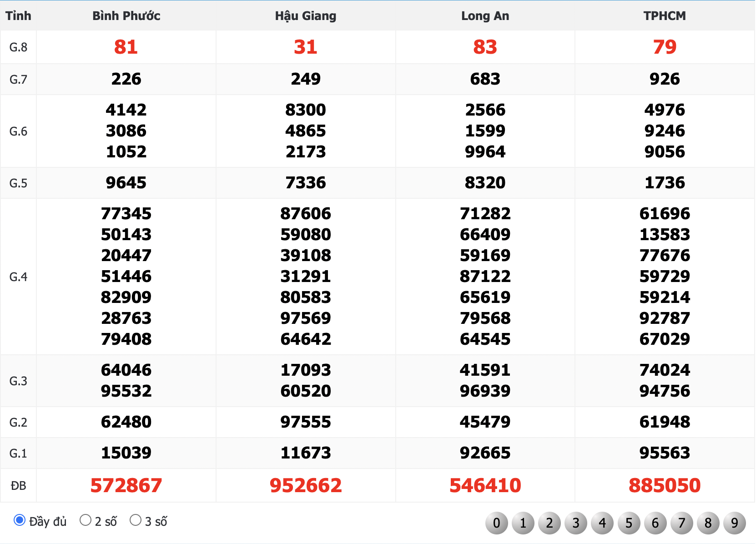Screen dimensions: 756x544
Task: Click Bình Phước special prize 572867
Action: pyautogui.click(x=126, y=485)
